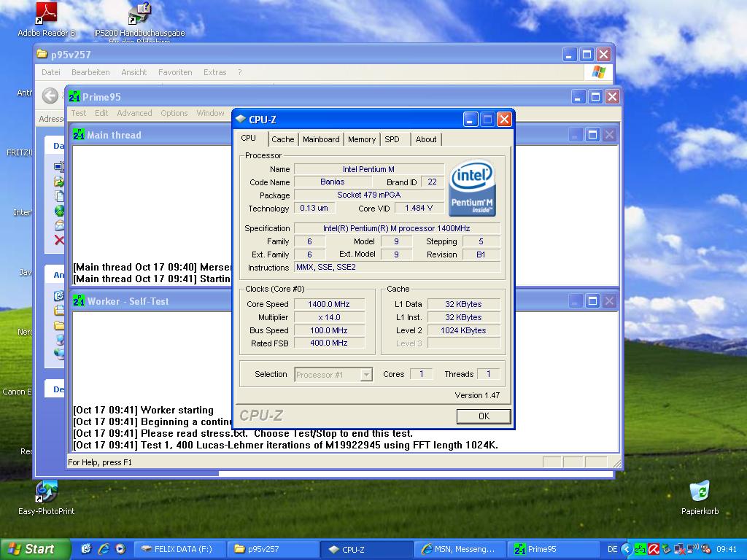This screenshot has width=747, height=560.
Task: Click the Core VID 1.484 V value
Action: point(419,208)
